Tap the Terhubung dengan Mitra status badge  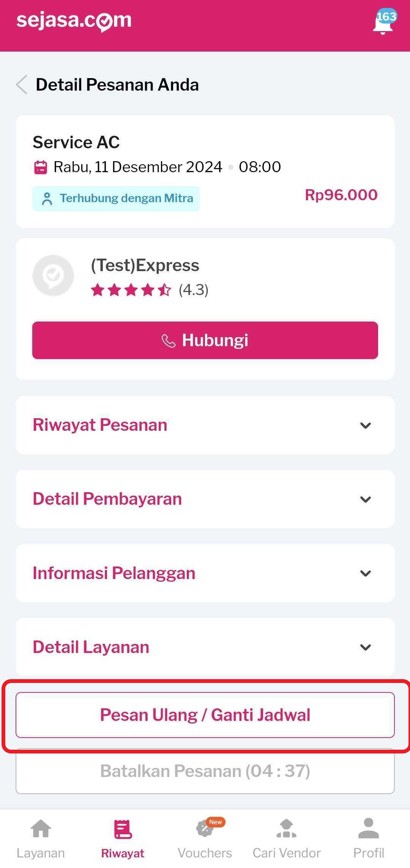coord(116,198)
